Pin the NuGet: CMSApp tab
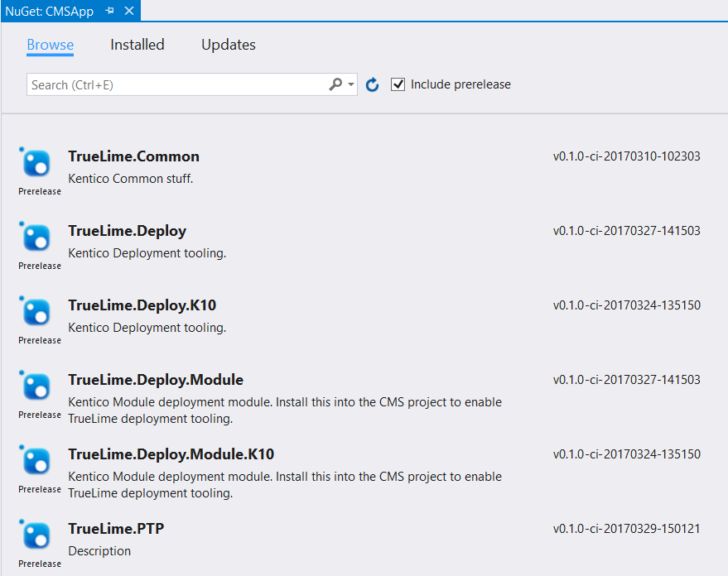 [x=110, y=11]
